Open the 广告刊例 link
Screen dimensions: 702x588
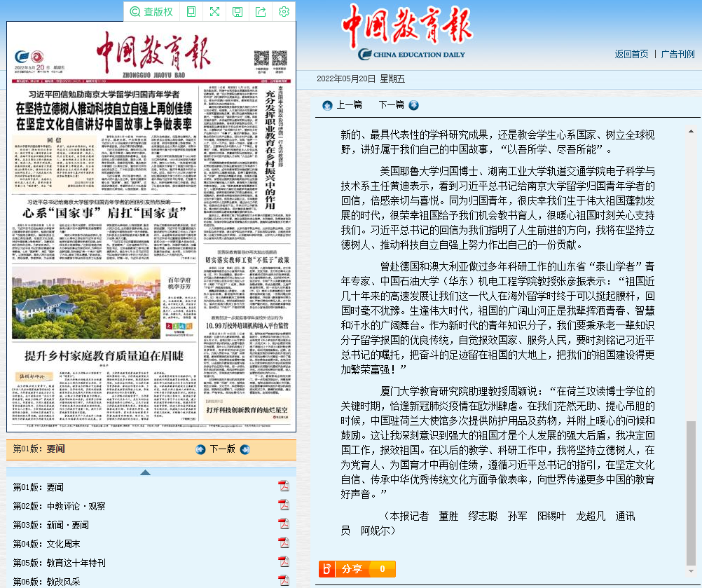(x=677, y=54)
